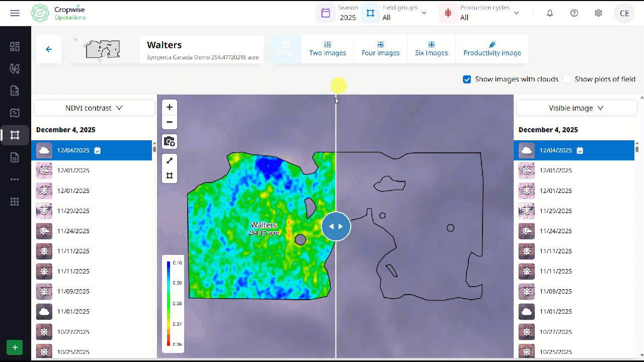The image size is (644, 362).
Task: Disable Show images with clouds
Action: [x=467, y=79]
